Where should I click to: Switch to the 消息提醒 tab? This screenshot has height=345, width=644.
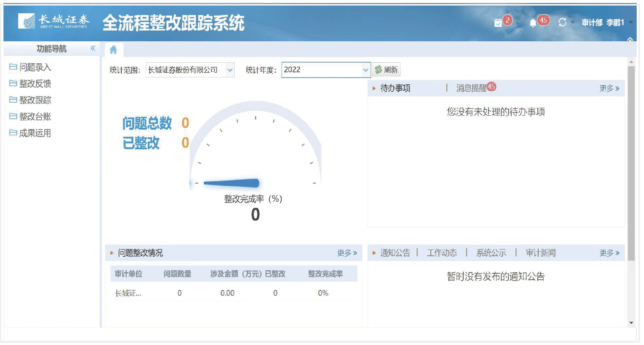click(471, 88)
